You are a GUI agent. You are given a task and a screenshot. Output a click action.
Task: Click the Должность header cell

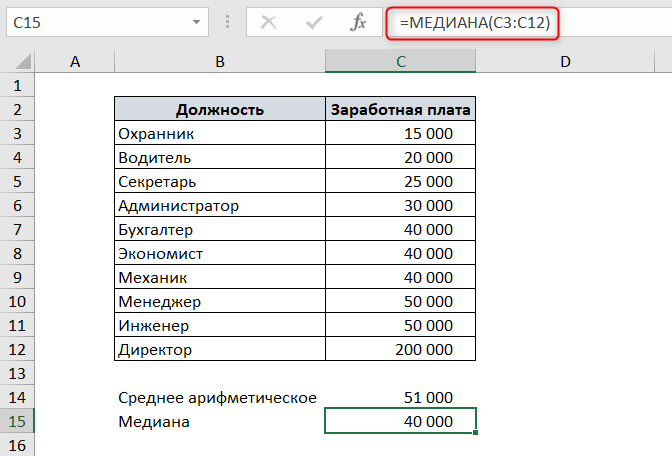[x=220, y=109]
